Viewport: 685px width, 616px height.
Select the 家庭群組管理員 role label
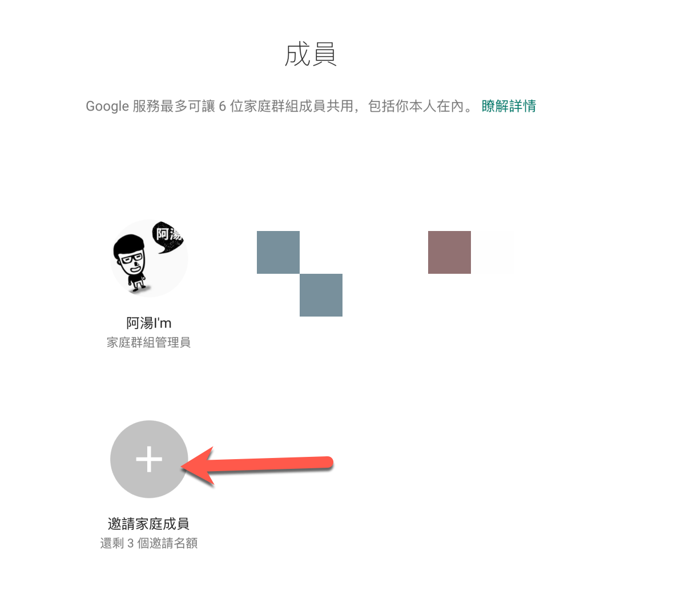click(x=149, y=342)
